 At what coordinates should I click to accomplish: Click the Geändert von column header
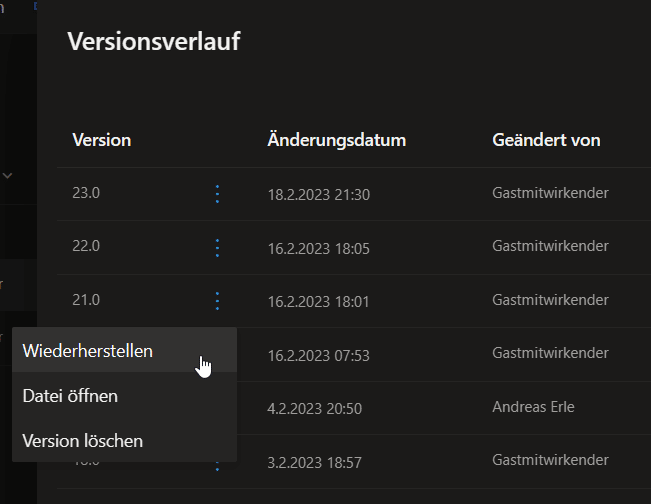coord(546,140)
